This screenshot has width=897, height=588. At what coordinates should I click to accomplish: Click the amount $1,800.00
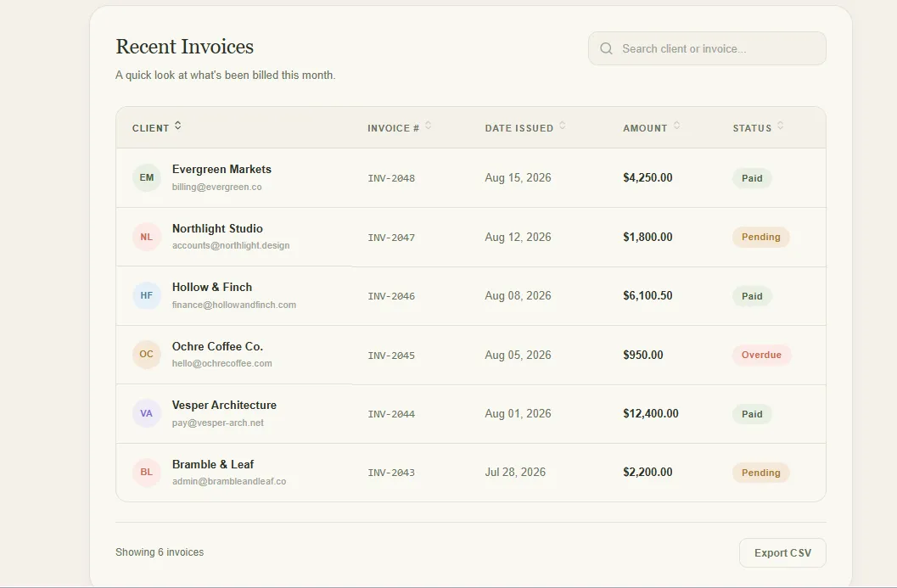(x=648, y=237)
